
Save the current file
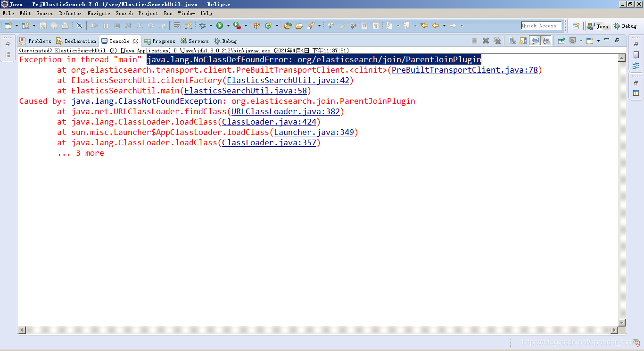43,26
